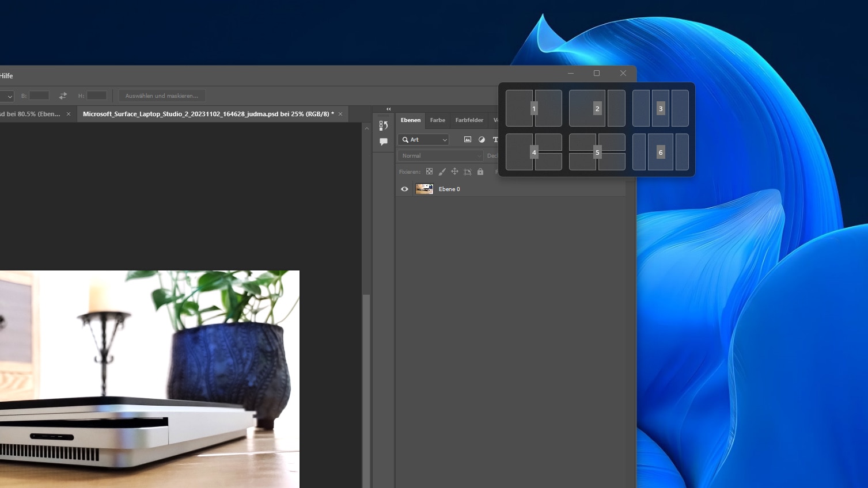
Task: Select the Ebene 0 layer thumbnail
Action: pyautogui.click(x=424, y=189)
